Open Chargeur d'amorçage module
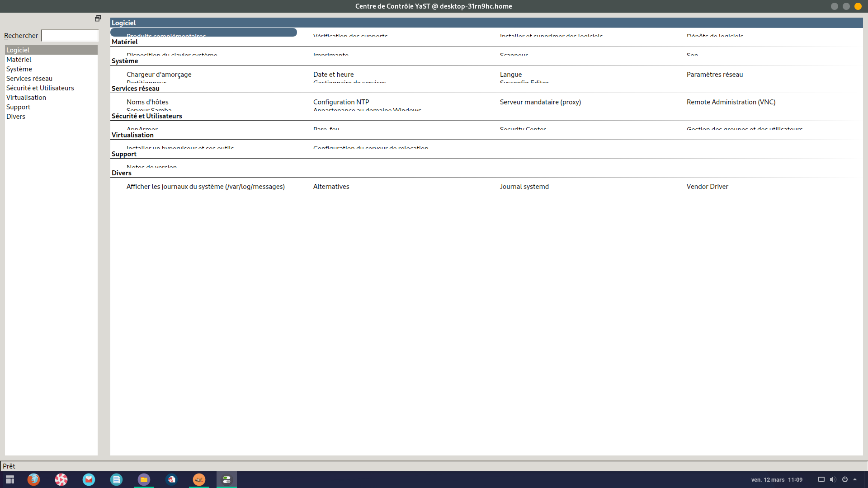The width and height of the screenshot is (868, 488). pos(159,75)
